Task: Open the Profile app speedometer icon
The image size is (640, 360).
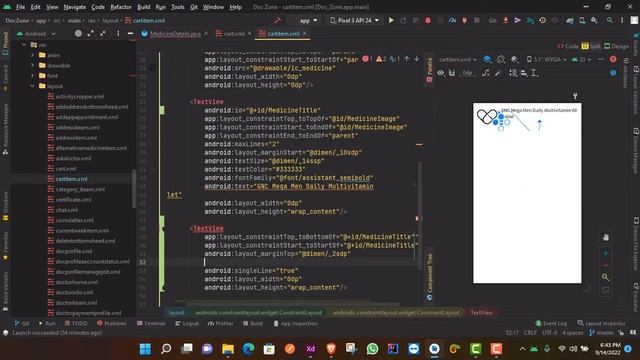Action: (x=452, y=20)
